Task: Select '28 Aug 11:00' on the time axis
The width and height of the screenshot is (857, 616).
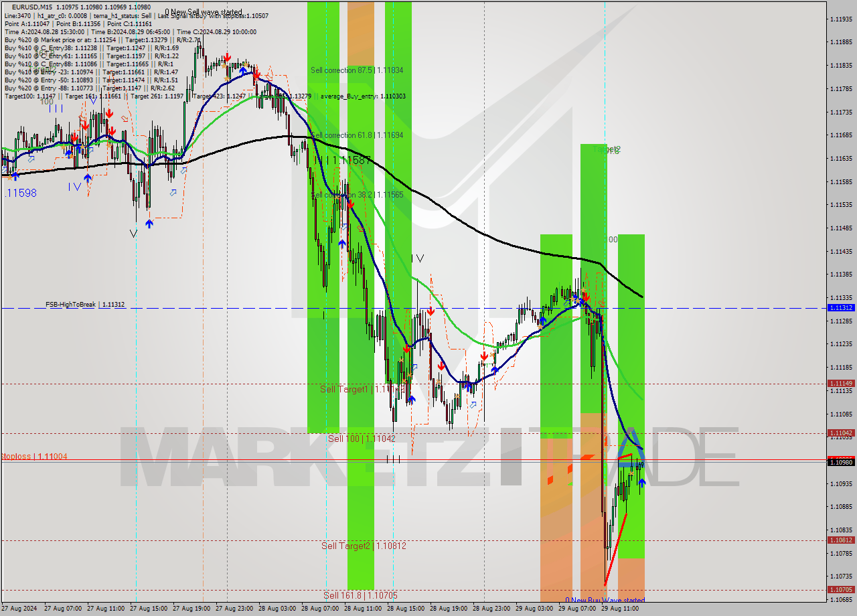Action: pyautogui.click(x=364, y=609)
